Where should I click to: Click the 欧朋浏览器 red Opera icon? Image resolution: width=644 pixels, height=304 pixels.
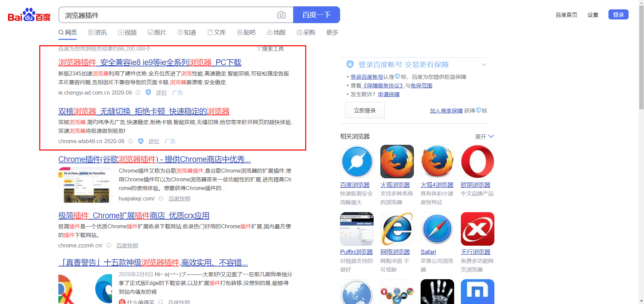pyautogui.click(x=478, y=162)
